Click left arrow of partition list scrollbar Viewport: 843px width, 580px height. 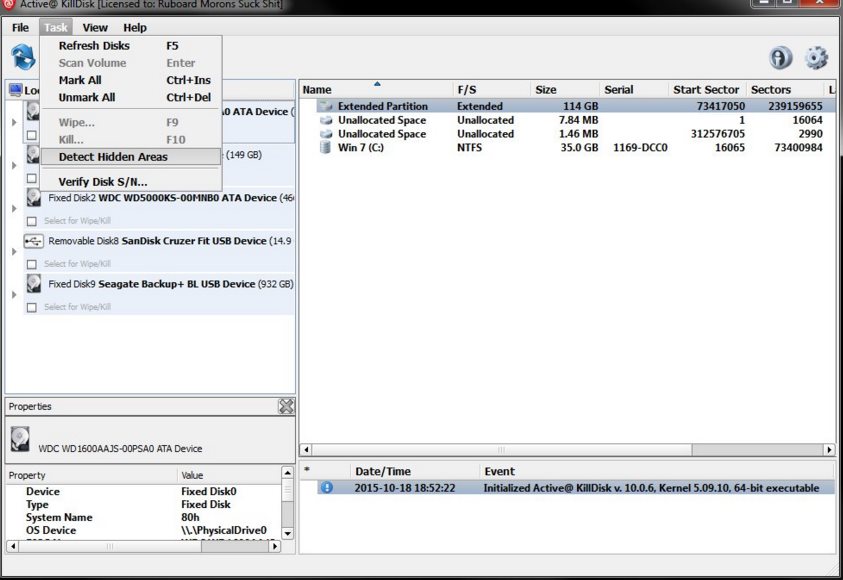pos(306,449)
